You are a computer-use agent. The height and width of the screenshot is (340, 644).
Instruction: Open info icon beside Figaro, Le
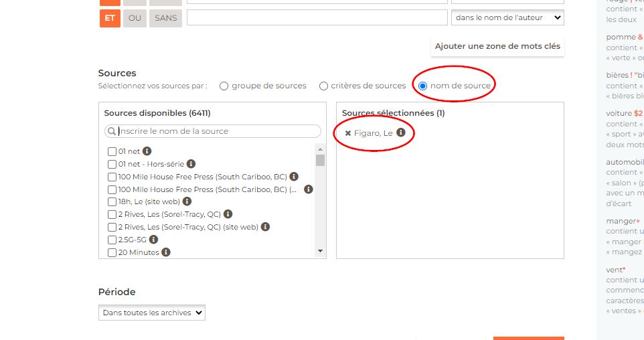point(401,133)
